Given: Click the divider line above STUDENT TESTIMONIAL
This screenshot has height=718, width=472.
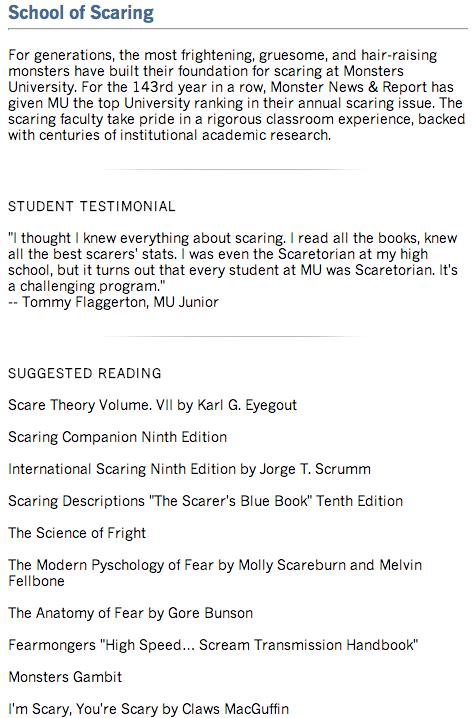Looking at the screenshot, I should pyautogui.click(x=236, y=170).
